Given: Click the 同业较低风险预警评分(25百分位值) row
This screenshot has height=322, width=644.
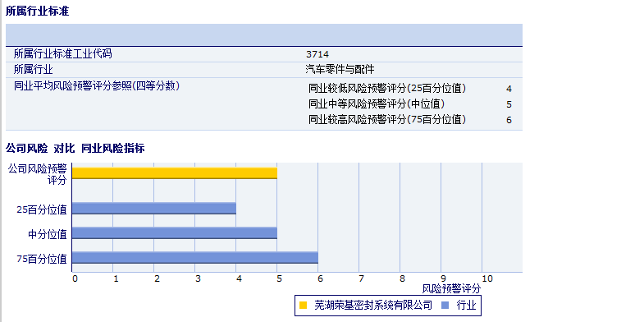Looking at the screenshot, I should (410, 89).
